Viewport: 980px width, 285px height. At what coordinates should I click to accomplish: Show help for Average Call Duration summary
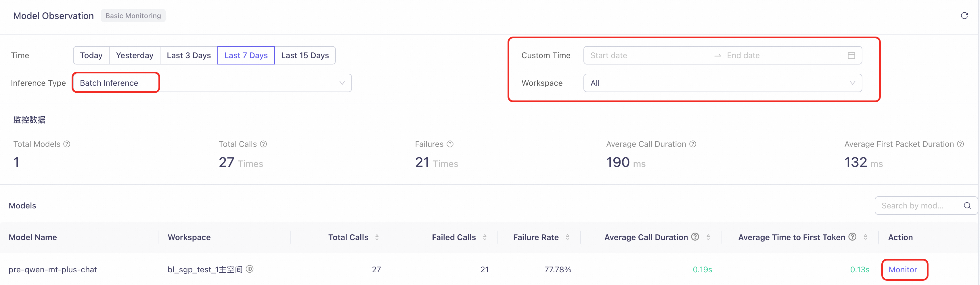[693, 144]
